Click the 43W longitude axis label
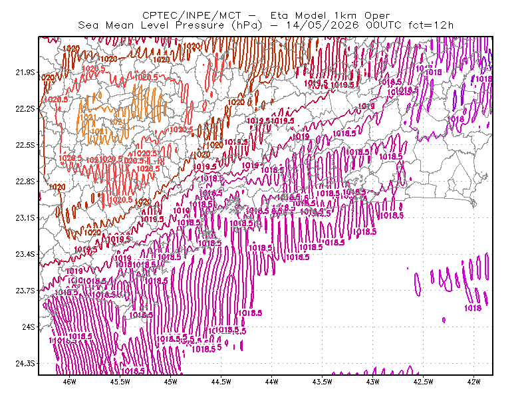Image resolution: width=532 pixels, height=411 pixels. tap(373, 382)
